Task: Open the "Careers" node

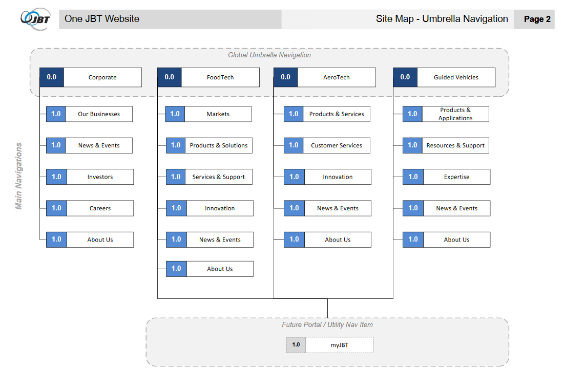Action: 90,208
